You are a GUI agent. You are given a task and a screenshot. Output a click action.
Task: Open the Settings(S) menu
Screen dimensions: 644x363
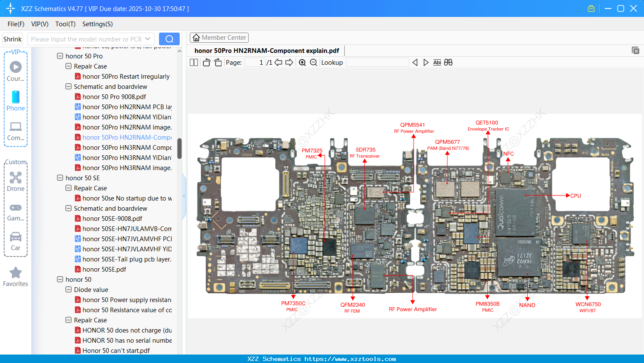point(98,24)
